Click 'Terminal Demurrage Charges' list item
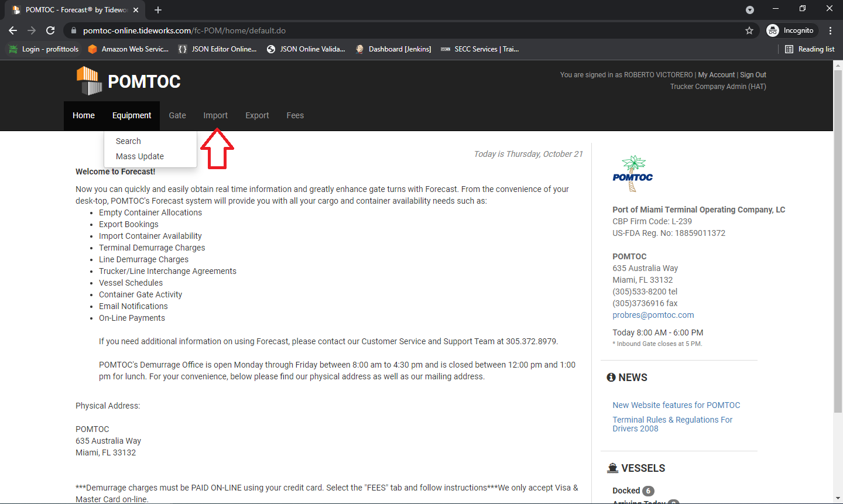Image resolution: width=843 pixels, height=504 pixels. tap(152, 248)
